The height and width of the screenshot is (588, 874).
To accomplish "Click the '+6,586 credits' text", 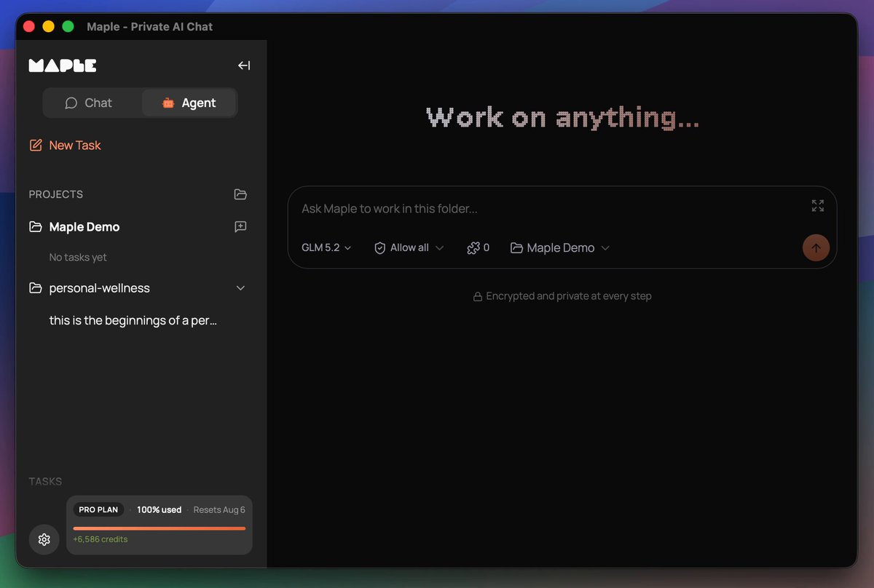I will pos(100,539).
